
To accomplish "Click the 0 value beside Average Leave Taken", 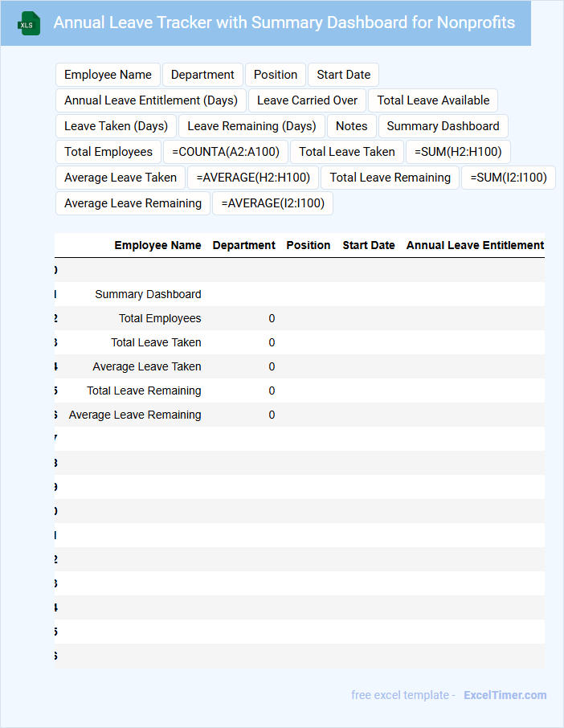I will pos(272,366).
